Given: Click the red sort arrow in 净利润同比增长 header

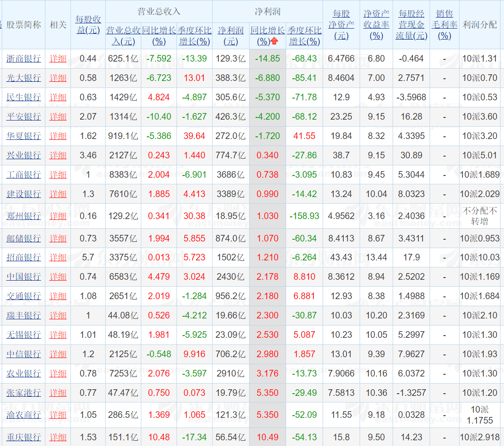Looking at the screenshot, I should (275, 41).
